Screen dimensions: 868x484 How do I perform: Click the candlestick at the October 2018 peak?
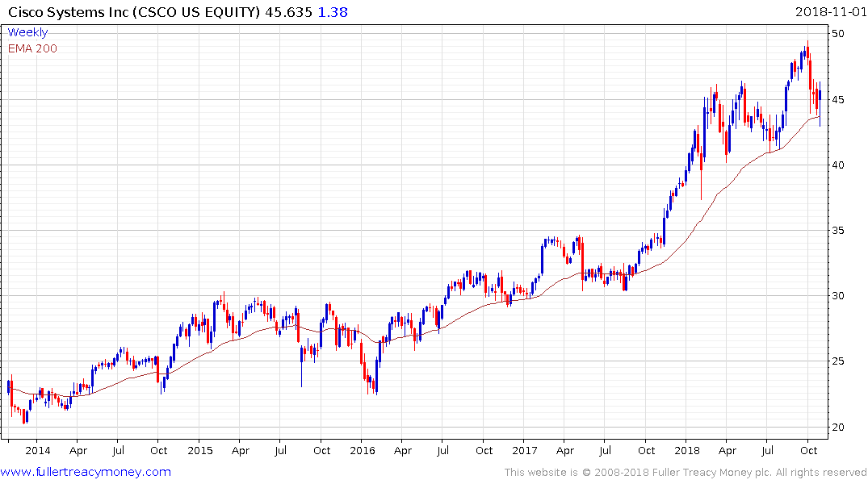tap(807, 52)
